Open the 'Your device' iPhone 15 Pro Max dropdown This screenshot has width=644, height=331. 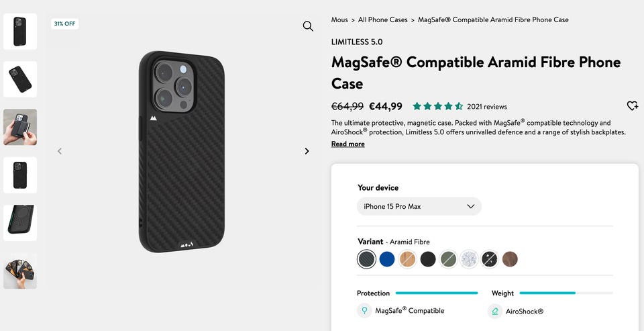pos(419,206)
